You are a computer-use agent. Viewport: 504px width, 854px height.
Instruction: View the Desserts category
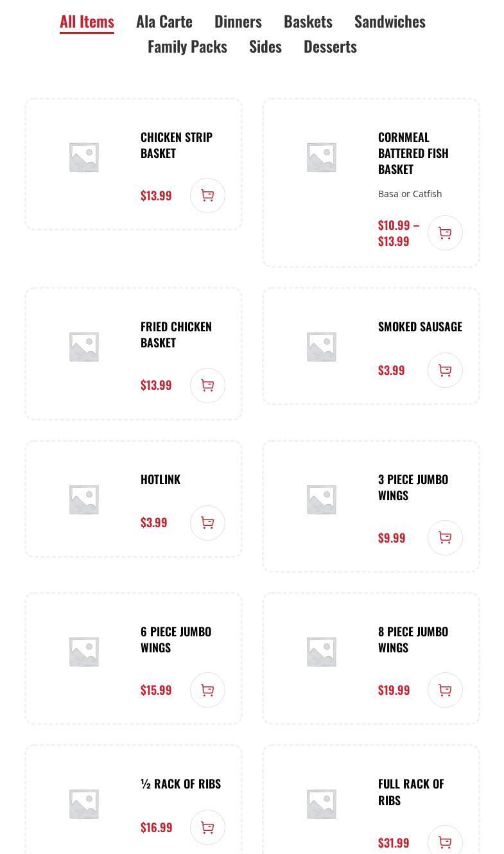coord(330,46)
